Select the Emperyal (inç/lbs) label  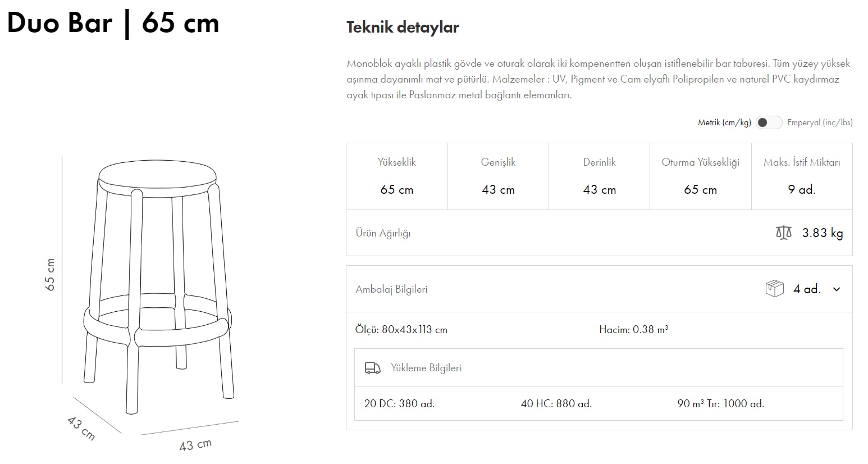click(819, 122)
